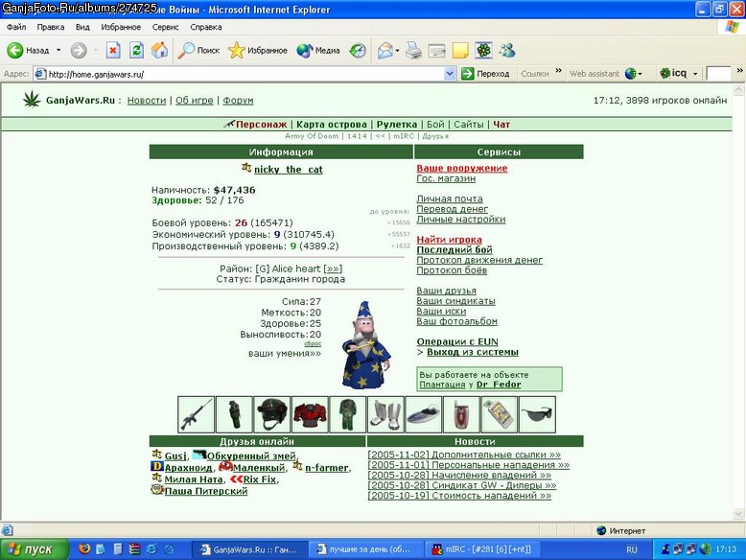Image resolution: width=746 pixels, height=560 pixels.
Task: Open the Справка menu
Action: tap(206, 27)
